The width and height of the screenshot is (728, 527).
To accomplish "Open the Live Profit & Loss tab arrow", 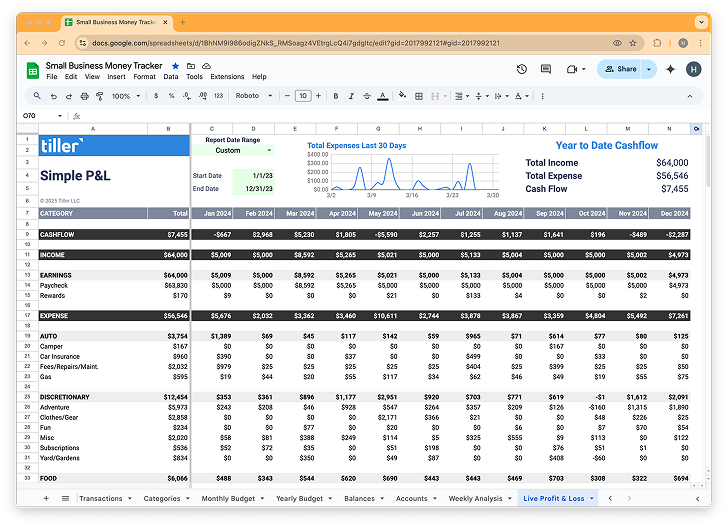I will coord(592,498).
